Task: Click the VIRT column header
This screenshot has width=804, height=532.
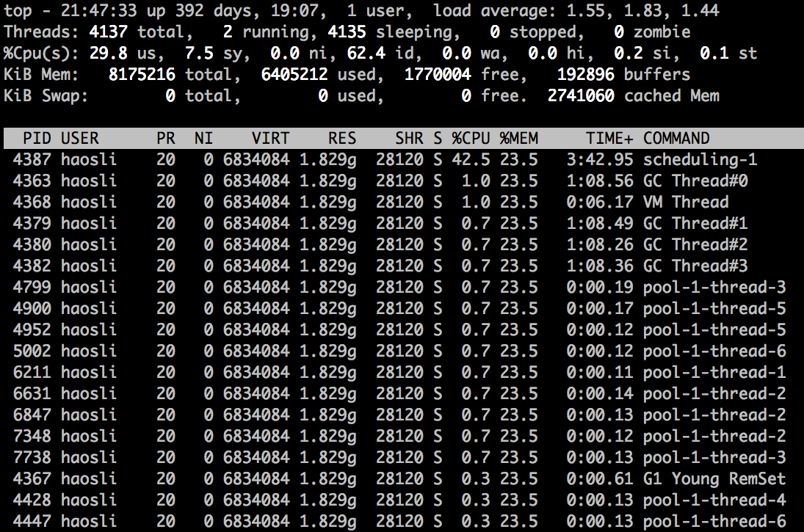Action: point(270,138)
